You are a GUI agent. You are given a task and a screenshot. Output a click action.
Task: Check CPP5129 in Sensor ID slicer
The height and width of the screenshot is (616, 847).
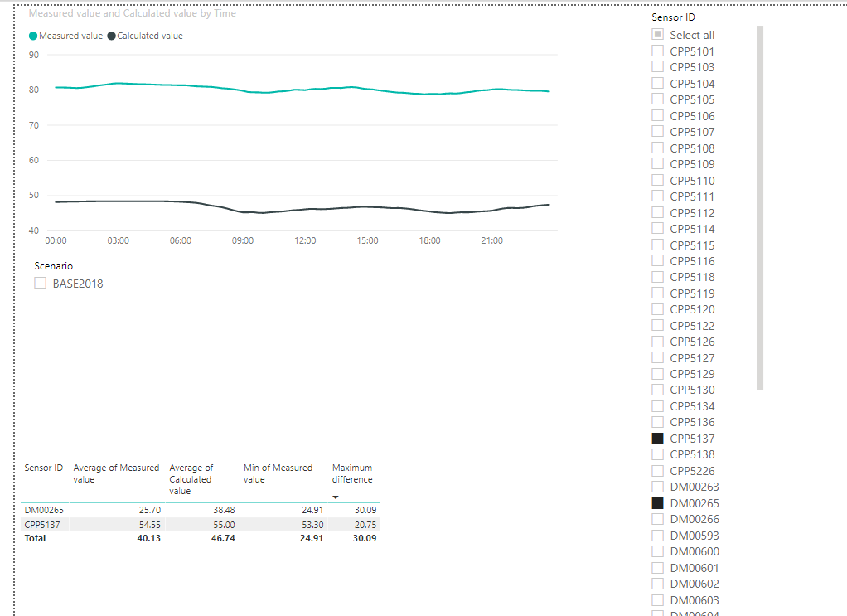[x=657, y=373]
